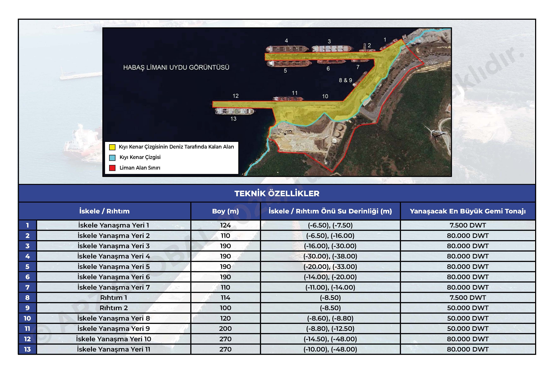Select the 'İskele Yanaşma Yeri 9' cell

114,328
